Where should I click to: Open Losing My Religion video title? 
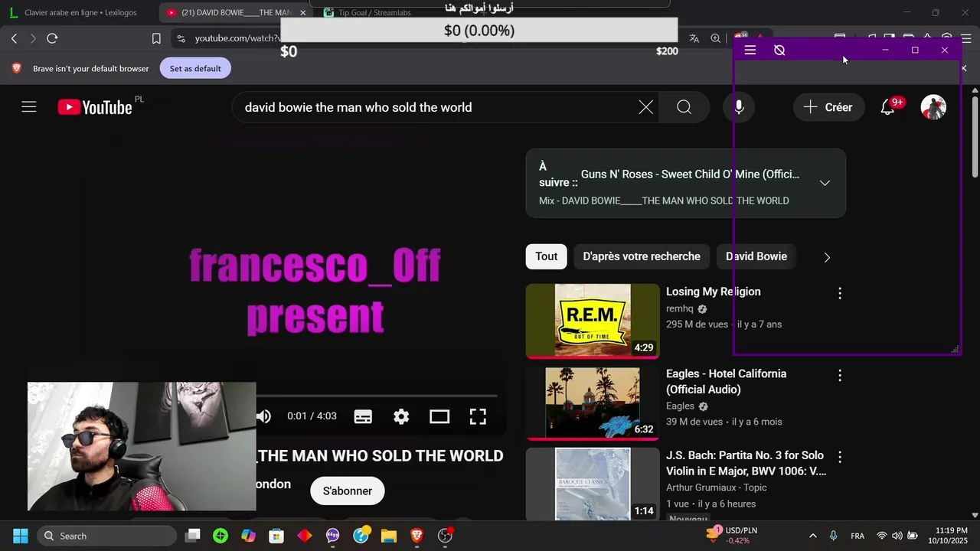(713, 292)
